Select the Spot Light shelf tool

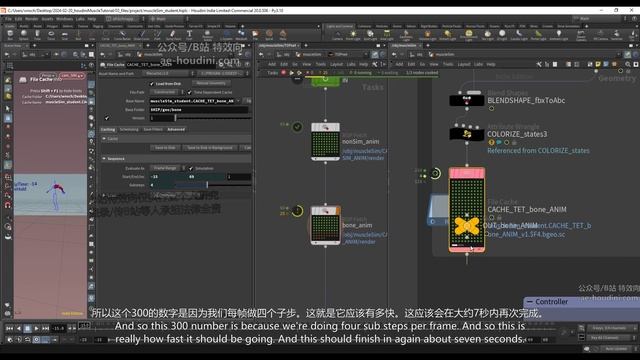pos(370,35)
